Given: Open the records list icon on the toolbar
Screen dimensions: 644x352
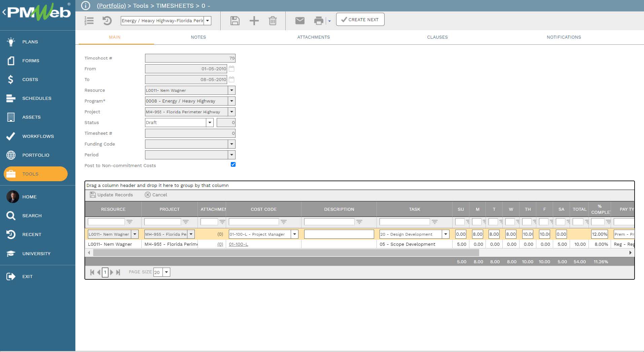Looking at the screenshot, I should pyautogui.click(x=89, y=21).
